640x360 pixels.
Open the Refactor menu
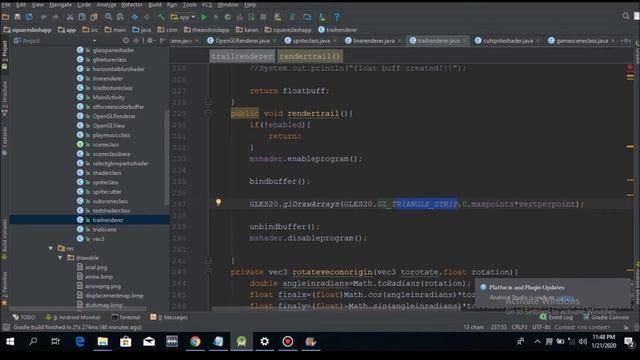tap(132, 5)
